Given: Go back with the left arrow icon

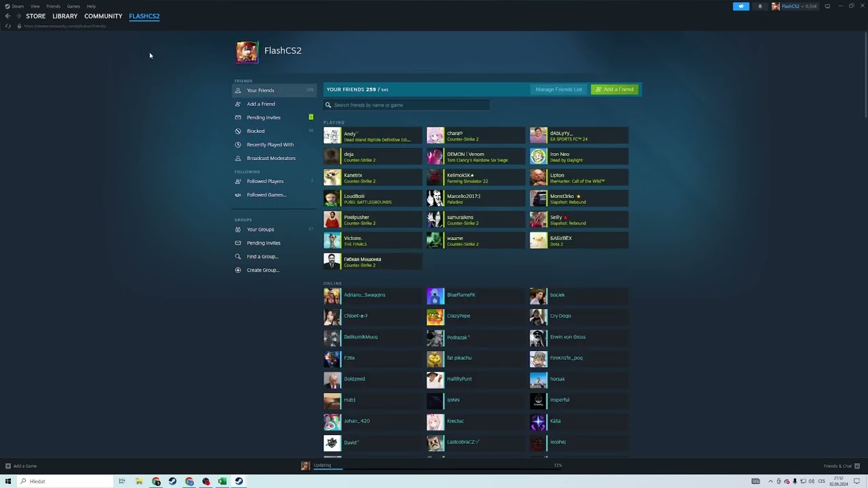Looking at the screenshot, I should pyautogui.click(x=7, y=16).
